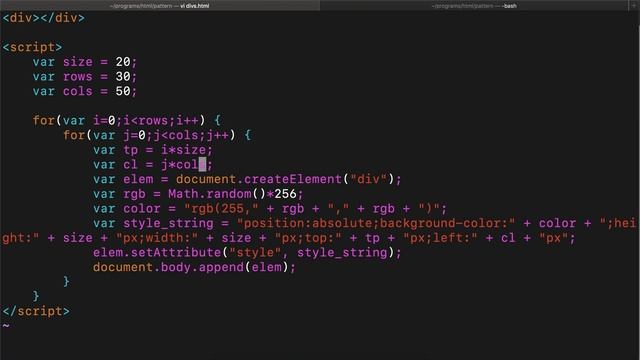
Task: Click the inner loop closing brace
Action: (x=67, y=282)
